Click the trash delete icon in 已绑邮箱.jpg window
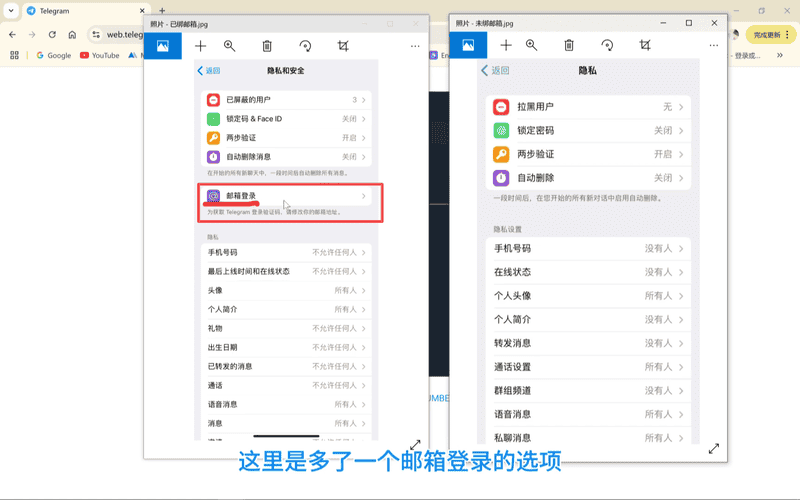 point(267,46)
